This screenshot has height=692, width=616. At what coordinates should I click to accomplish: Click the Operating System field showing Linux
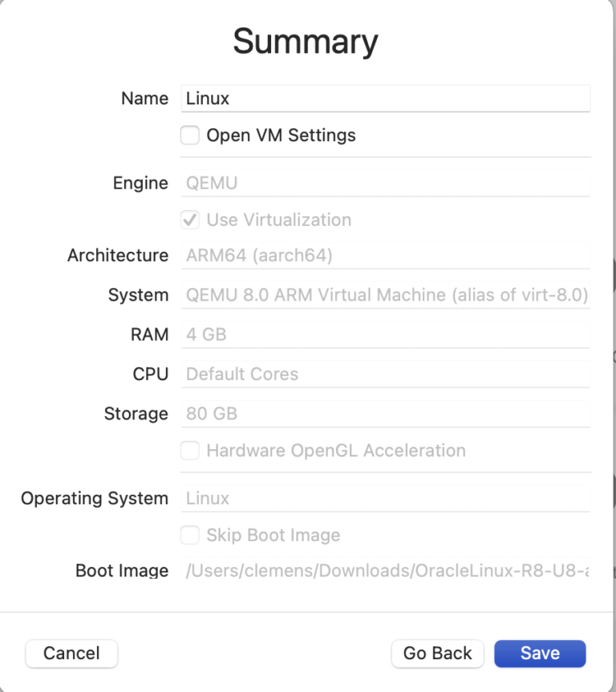[385, 498]
